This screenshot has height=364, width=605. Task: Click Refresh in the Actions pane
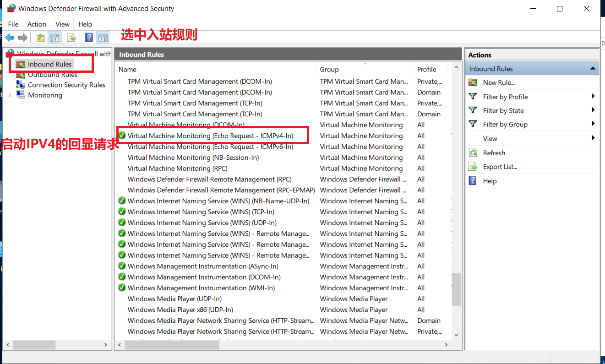(494, 153)
